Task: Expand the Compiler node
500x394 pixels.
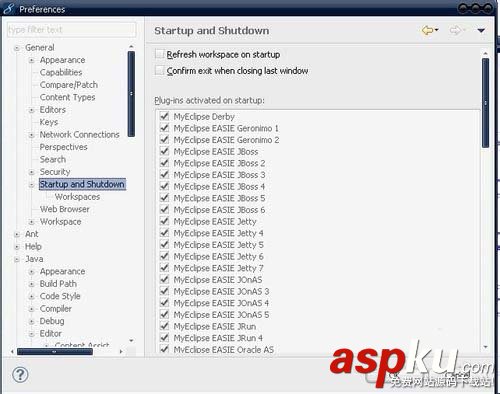Action: coord(32,309)
